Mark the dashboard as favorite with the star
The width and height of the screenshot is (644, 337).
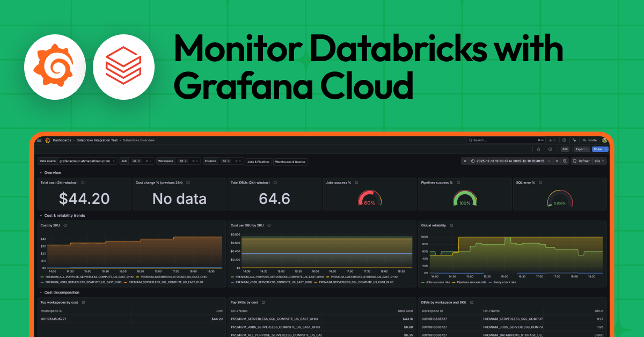click(x=539, y=149)
